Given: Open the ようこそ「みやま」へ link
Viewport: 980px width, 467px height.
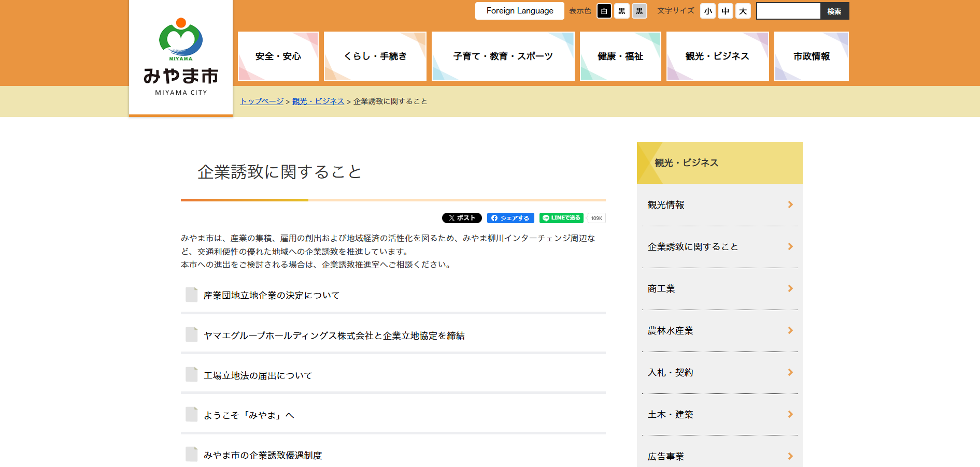Looking at the screenshot, I should coord(249,415).
